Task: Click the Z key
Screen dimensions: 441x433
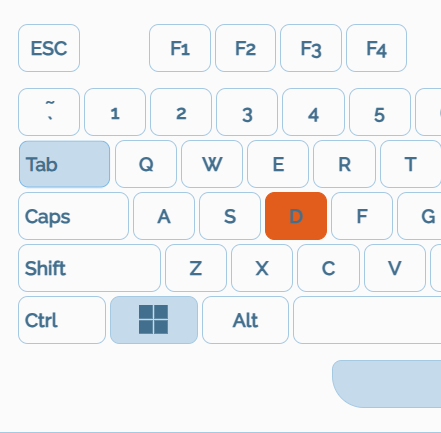Action: point(196,268)
